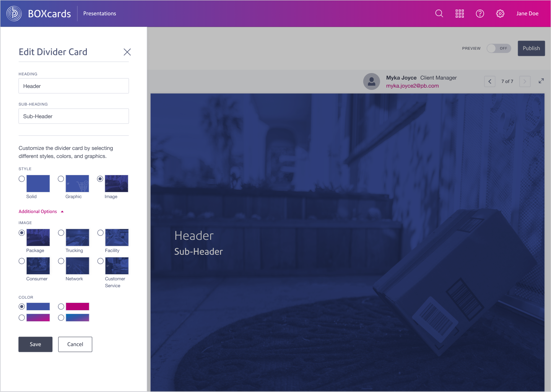Select the Graphic style radio button
The height and width of the screenshot is (392, 551).
point(61,179)
